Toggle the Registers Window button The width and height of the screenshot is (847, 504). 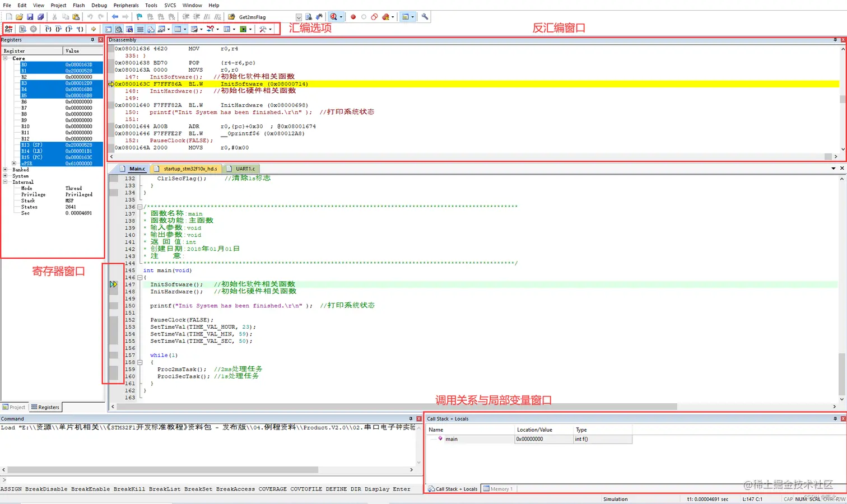[140, 29]
